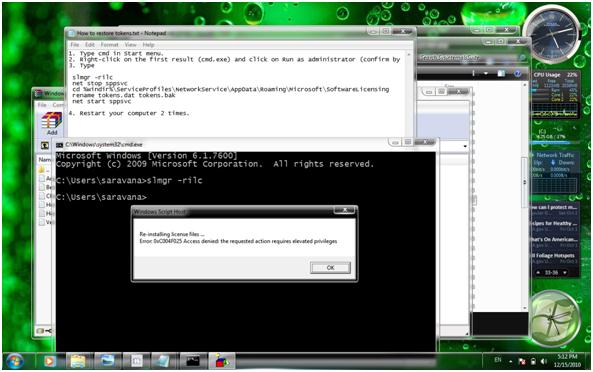
Task: Open the View menu in Notepad
Action: pos(130,45)
